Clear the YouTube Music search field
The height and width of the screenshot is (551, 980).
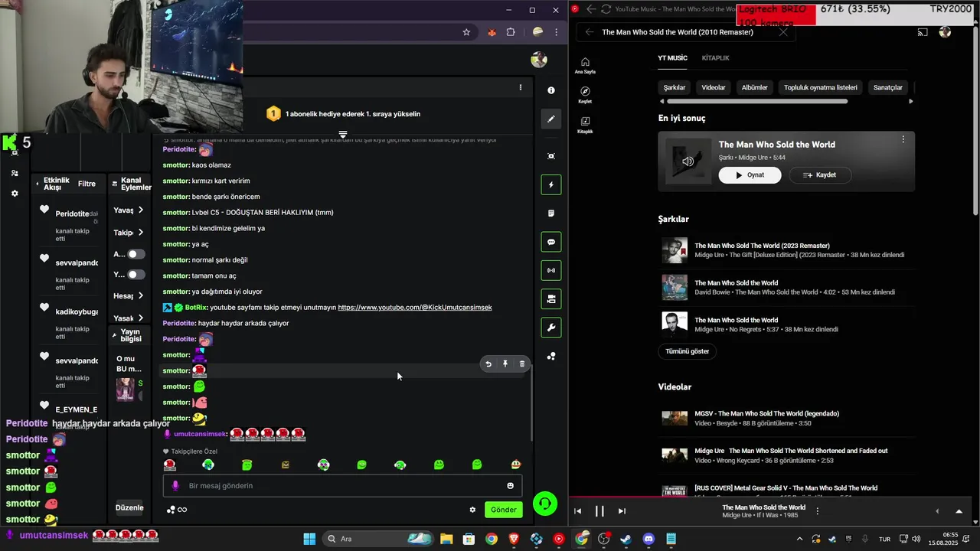pos(783,32)
